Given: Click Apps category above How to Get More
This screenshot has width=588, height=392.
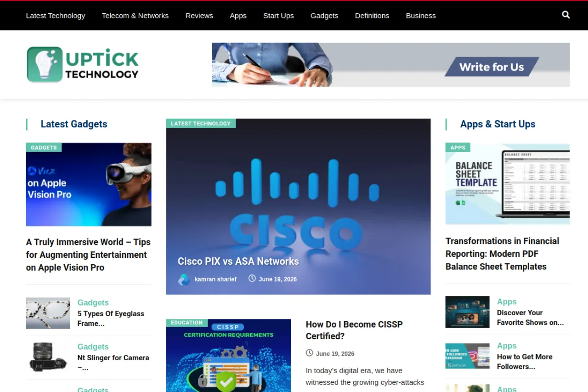Looking at the screenshot, I should click(x=507, y=346).
